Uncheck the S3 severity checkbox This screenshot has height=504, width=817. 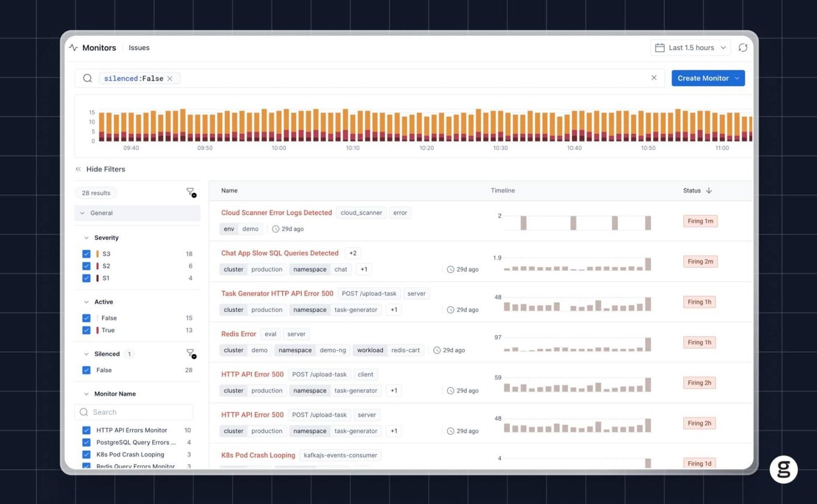click(86, 254)
